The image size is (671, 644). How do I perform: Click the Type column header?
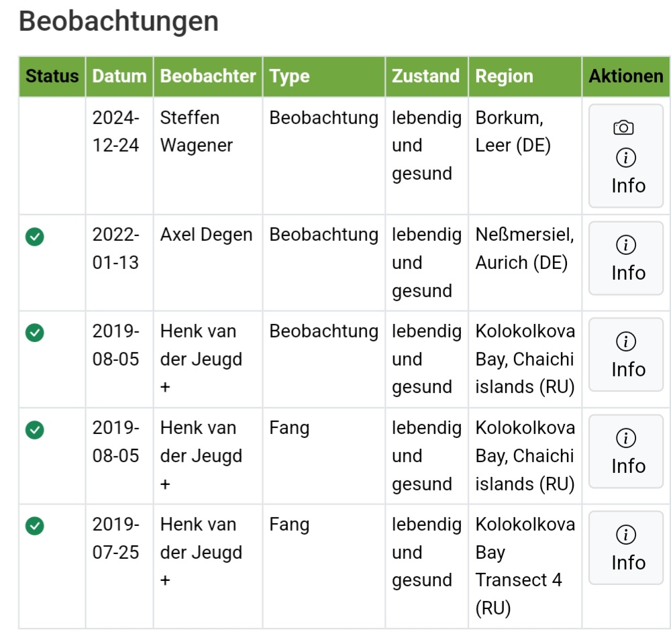[290, 76]
